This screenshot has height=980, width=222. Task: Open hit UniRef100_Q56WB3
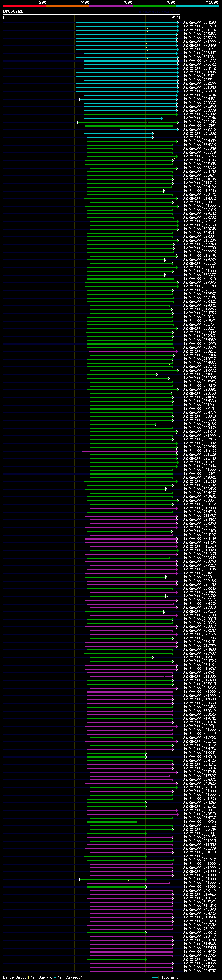[199, 34]
